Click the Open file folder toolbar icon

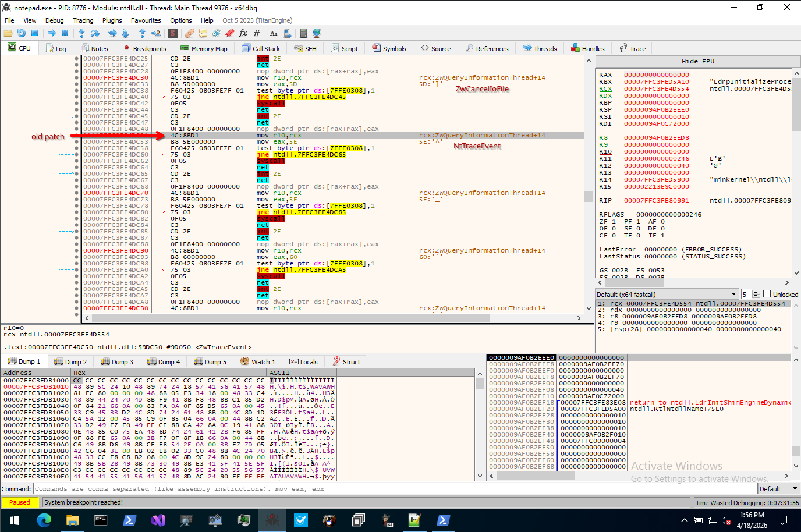click(x=8, y=33)
